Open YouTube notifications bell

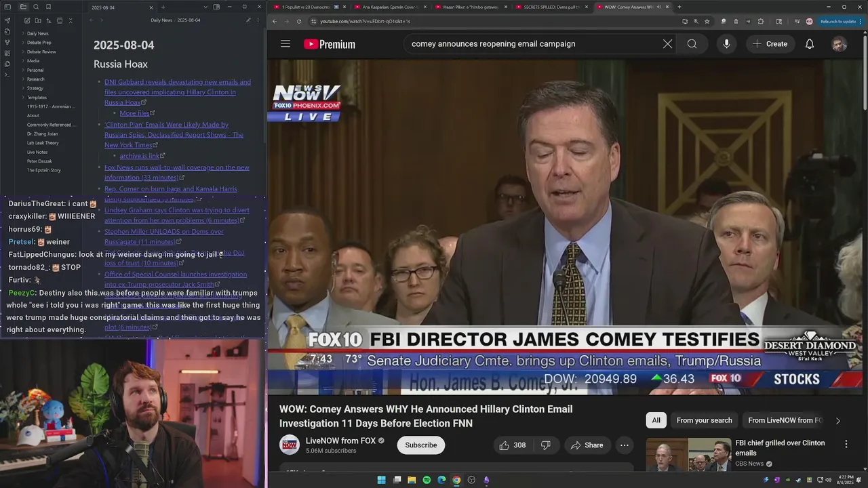tap(809, 44)
